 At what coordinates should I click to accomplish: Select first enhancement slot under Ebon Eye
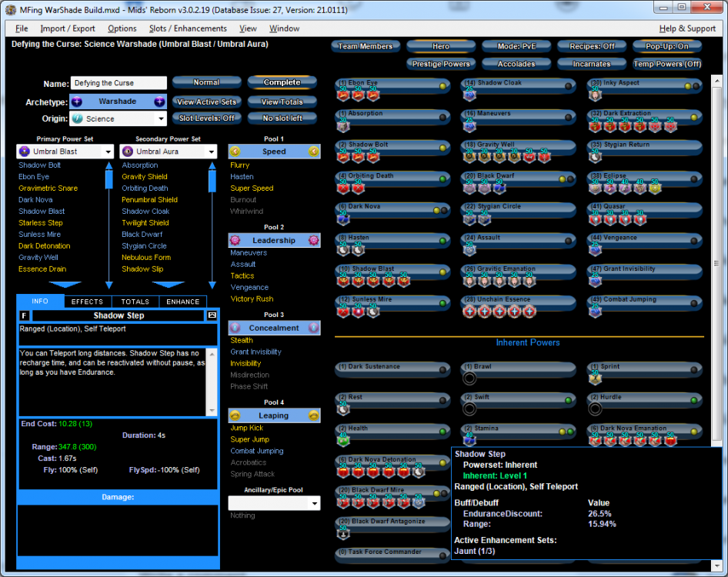[x=343, y=94]
